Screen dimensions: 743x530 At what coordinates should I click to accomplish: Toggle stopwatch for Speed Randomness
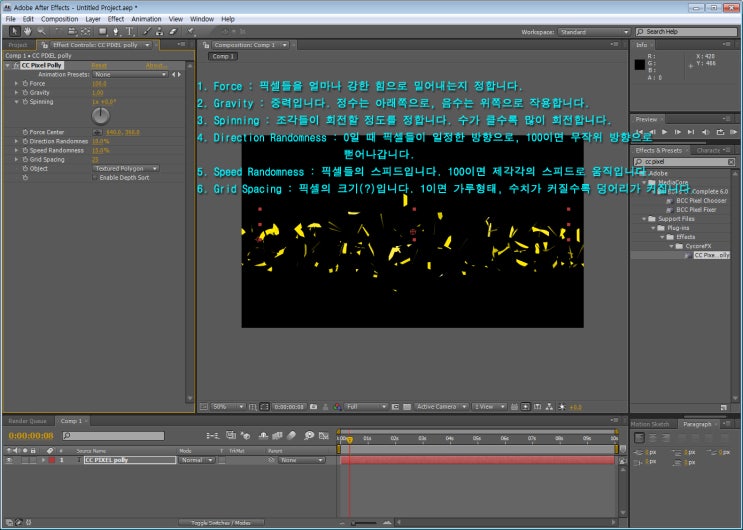click(25, 150)
